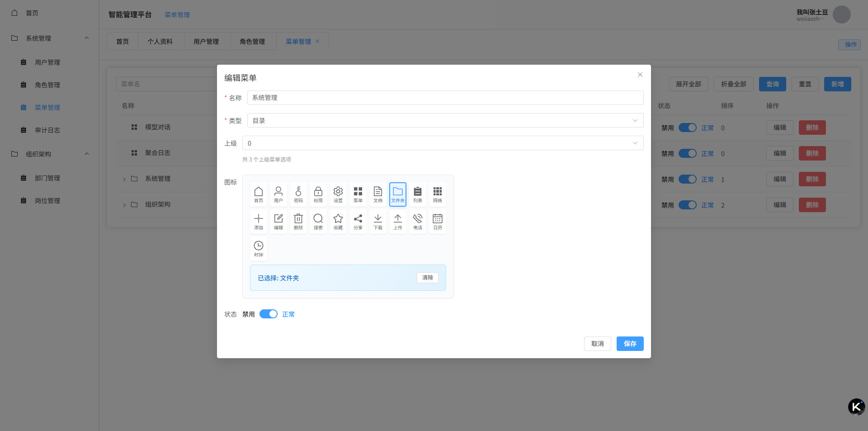Screen dimensions: 868x431
Task: Toggle status switch for 系统管理 table row
Action: (688, 179)
